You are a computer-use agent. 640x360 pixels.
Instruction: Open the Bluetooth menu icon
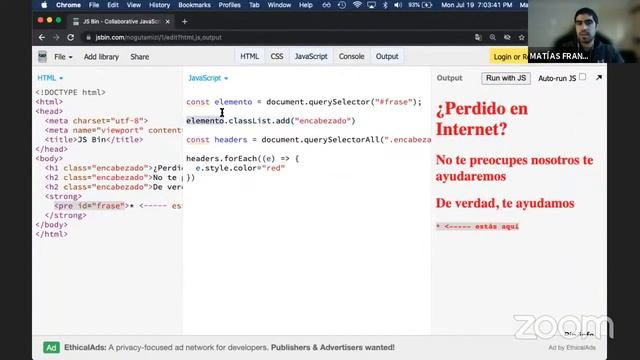[385, 5]
